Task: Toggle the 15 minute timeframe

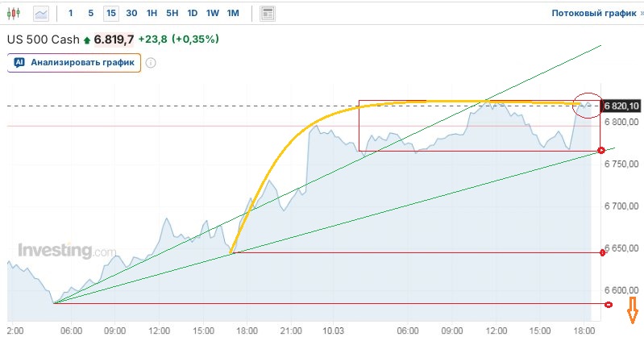Action: pos(110,14)
